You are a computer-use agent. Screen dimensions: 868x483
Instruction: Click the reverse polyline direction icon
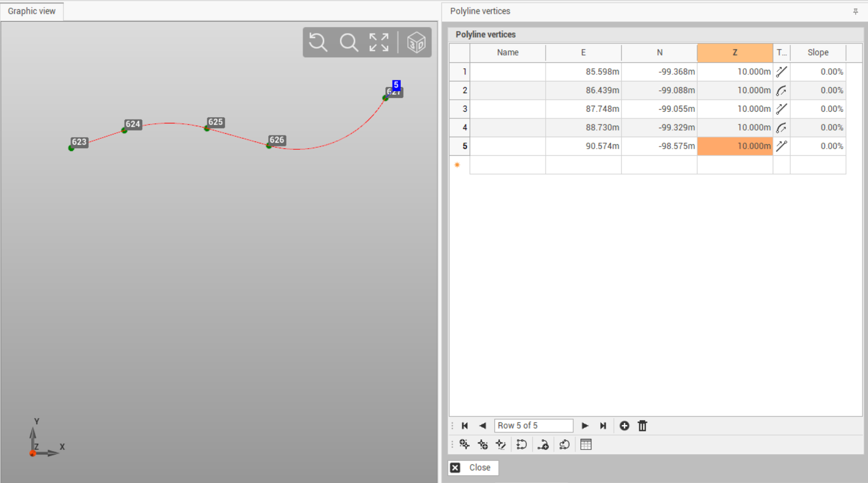(x=564, y=444)
